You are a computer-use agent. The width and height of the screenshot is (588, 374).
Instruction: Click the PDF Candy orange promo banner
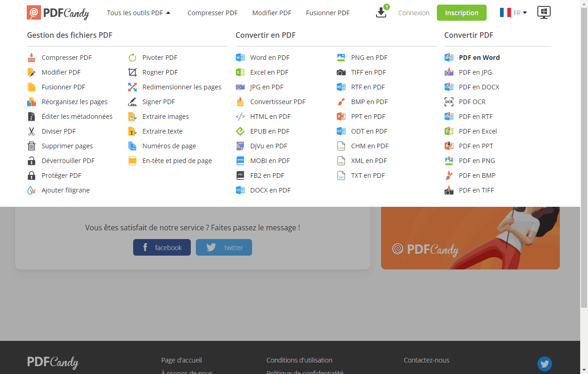click(470, 238)
